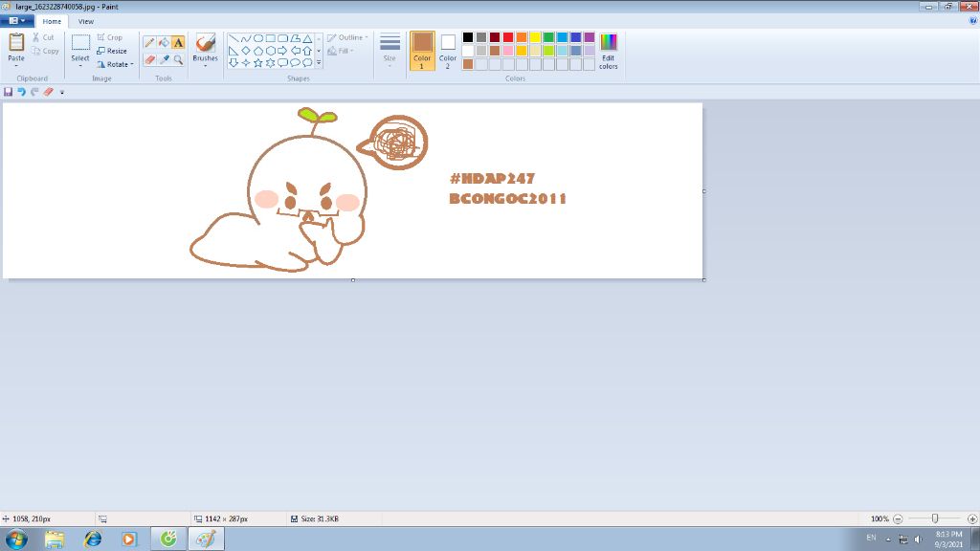Select the Oval shape
This screenshot has width=980, height=551.
click(258, 38)
